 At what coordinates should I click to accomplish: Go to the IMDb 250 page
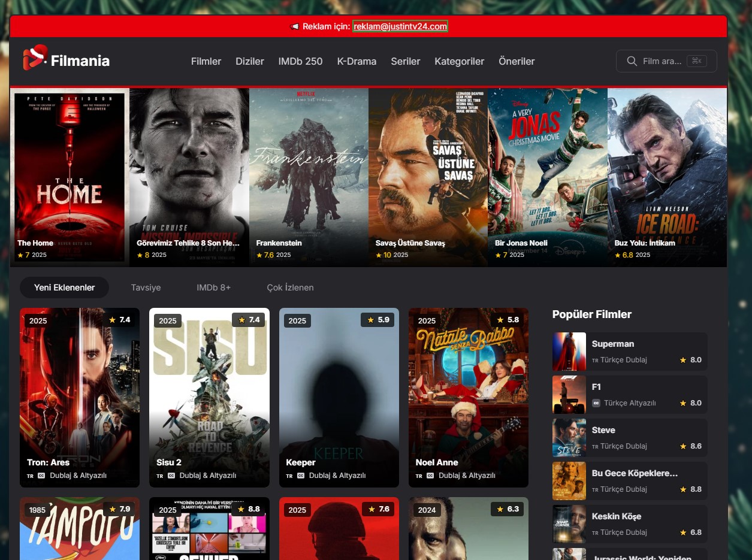tap(300, 61)
